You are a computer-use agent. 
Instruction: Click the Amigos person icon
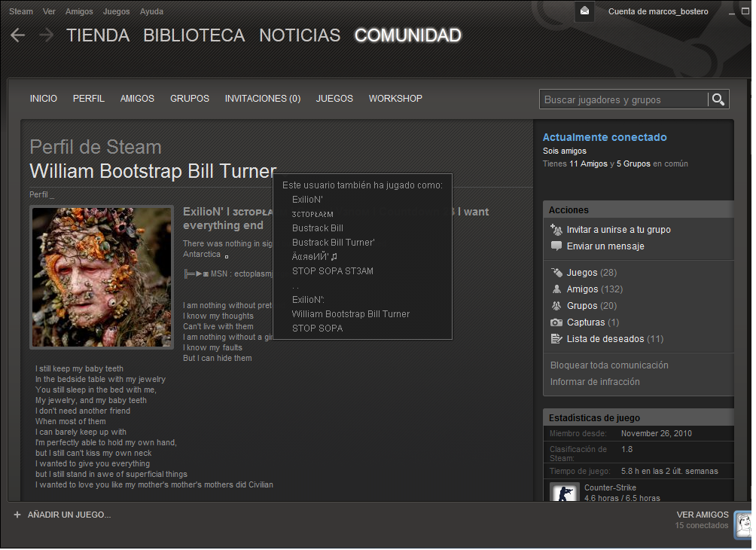click(x=556, y=289)
